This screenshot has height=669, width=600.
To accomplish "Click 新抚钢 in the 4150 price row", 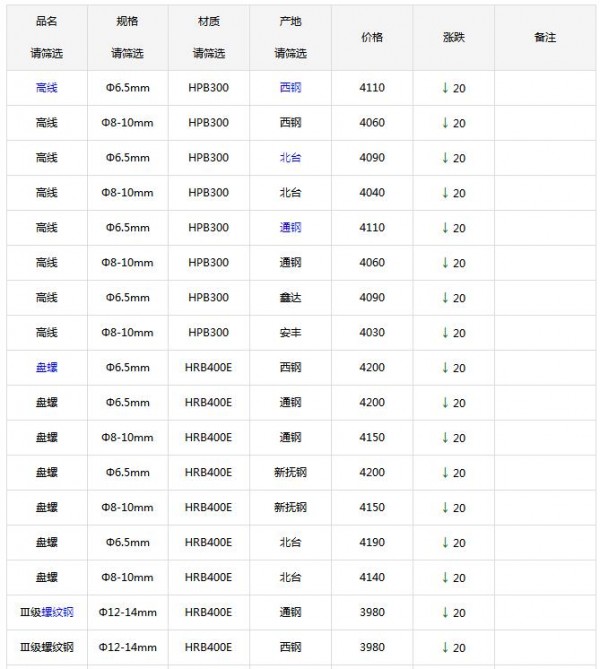I will (x=290, y=508).
